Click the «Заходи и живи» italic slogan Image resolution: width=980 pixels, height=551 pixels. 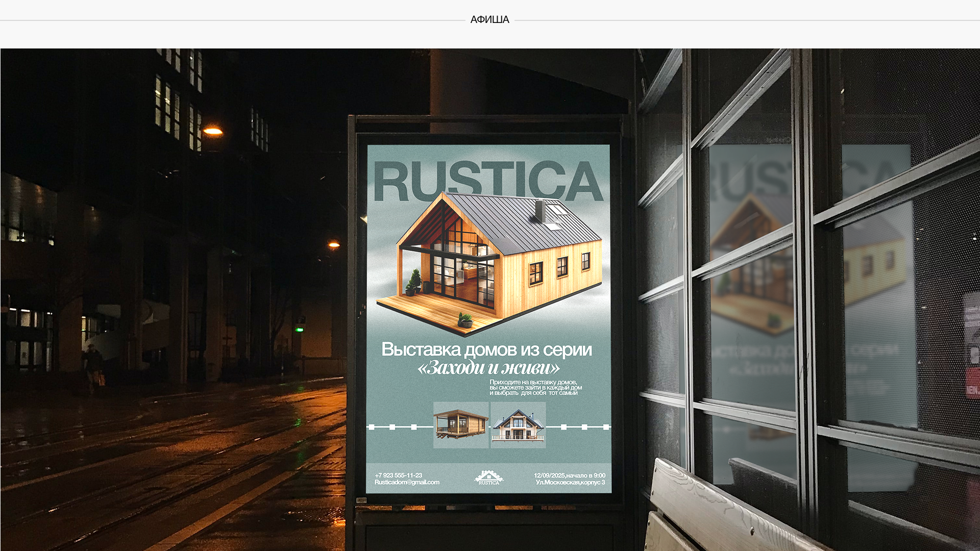(x=488, y=368)
